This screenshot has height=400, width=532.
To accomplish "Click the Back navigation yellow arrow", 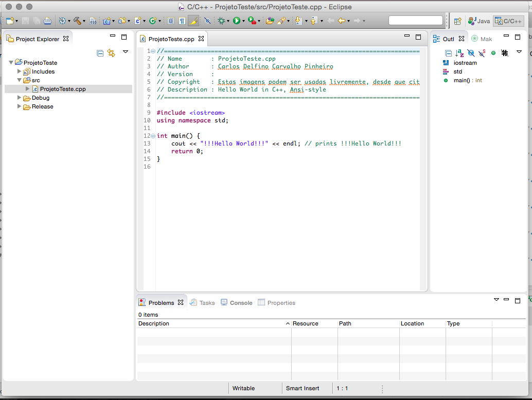I will [x=342, y=21].
